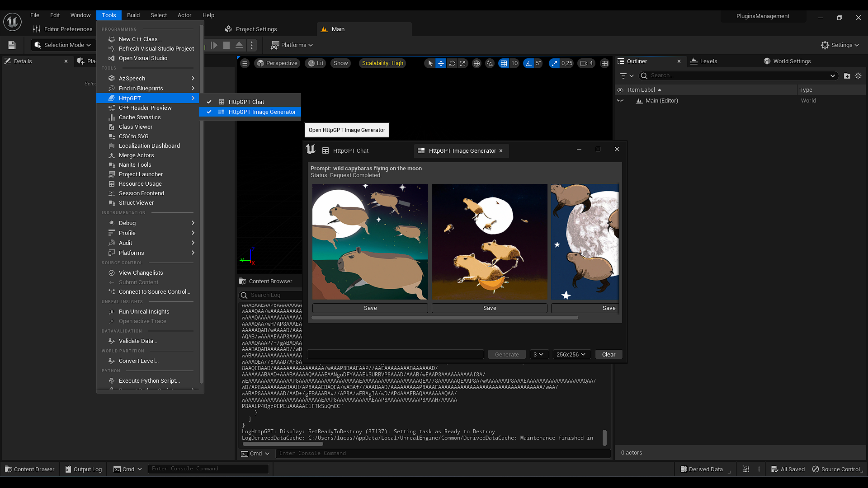868x488 pixels.
Task: Open the Output Log from status bar
Action: point(83,469)
